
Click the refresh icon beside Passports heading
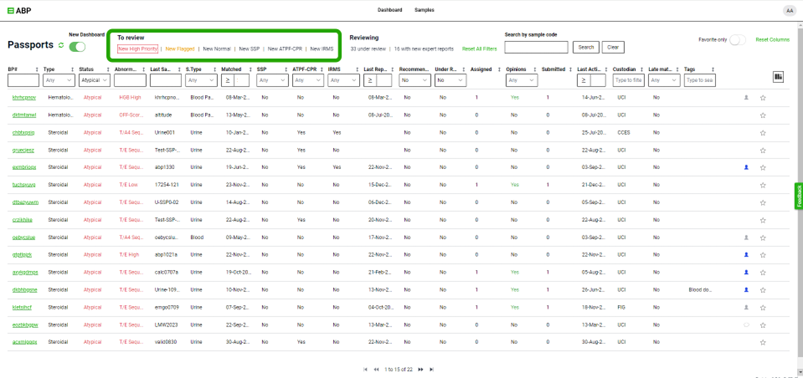pos(61,46)
